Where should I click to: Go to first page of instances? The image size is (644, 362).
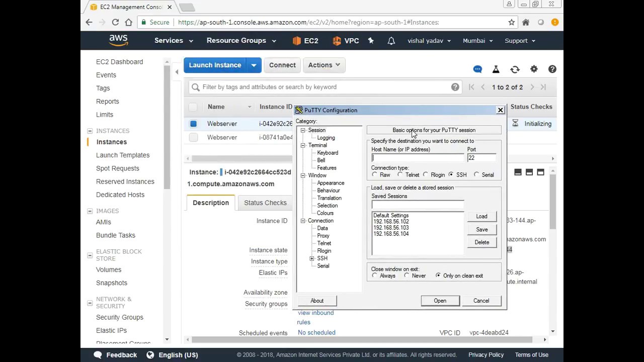click(471, 87)
